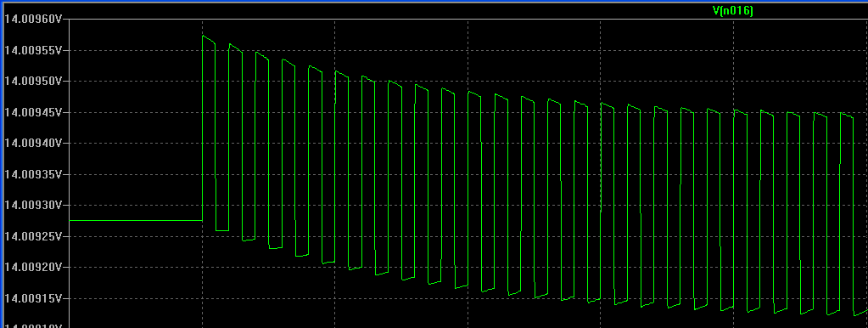Click the V(n016) trace label
This screenshot has height=328, width=868.
732,10
